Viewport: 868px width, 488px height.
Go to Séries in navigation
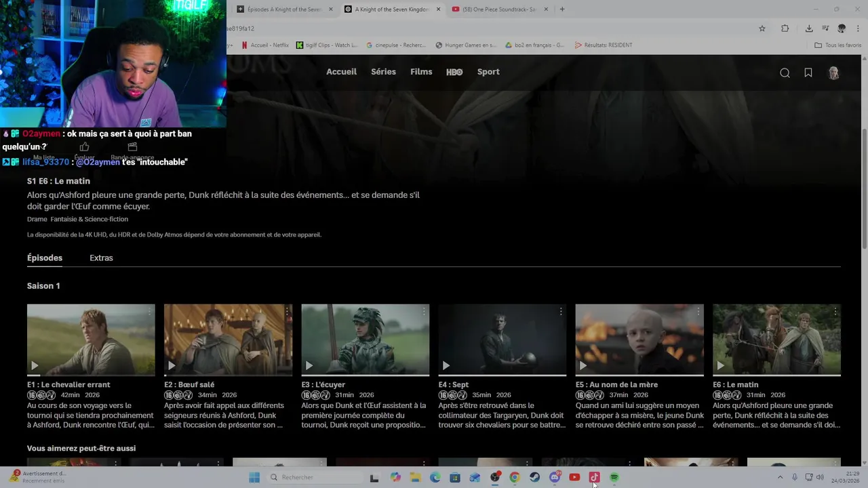[383, 72]
